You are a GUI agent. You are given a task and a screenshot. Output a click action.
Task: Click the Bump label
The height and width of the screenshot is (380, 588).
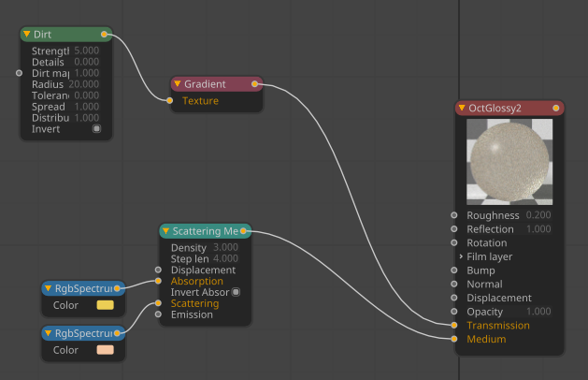point(480,270)
